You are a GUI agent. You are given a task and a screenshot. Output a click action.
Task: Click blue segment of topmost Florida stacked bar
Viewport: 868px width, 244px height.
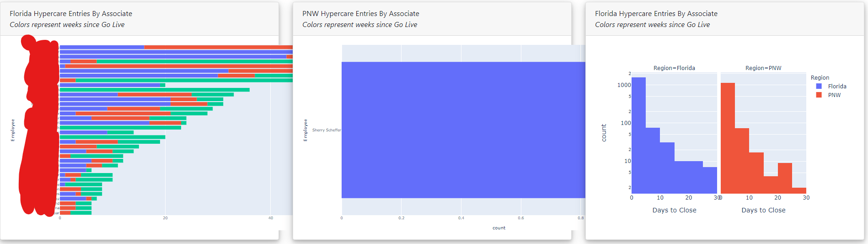(x=102, y=47)
